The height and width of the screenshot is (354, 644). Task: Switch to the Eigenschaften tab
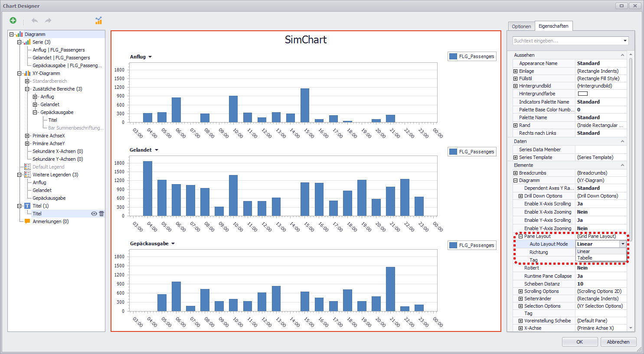pos(553,26)
